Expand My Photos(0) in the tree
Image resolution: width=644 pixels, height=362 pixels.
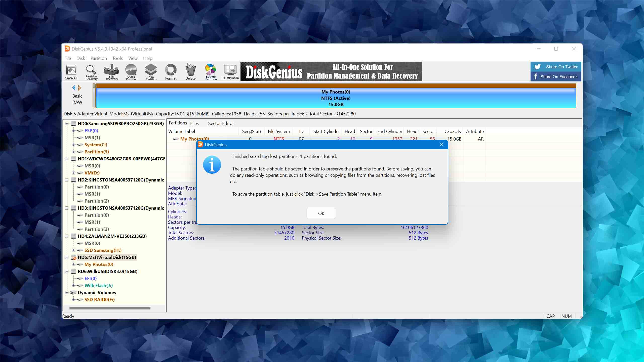coord(73,264)
